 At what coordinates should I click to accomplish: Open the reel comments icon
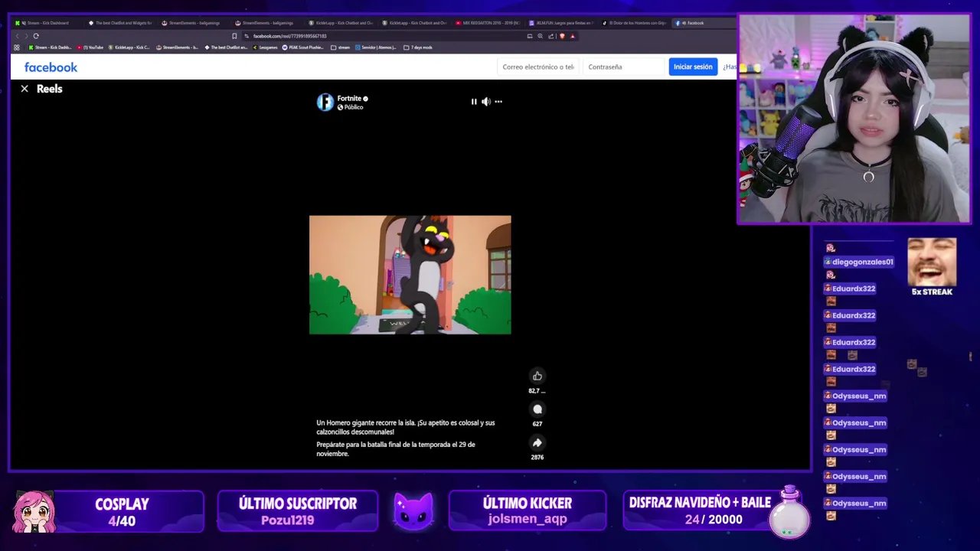[x=537, y=409]
